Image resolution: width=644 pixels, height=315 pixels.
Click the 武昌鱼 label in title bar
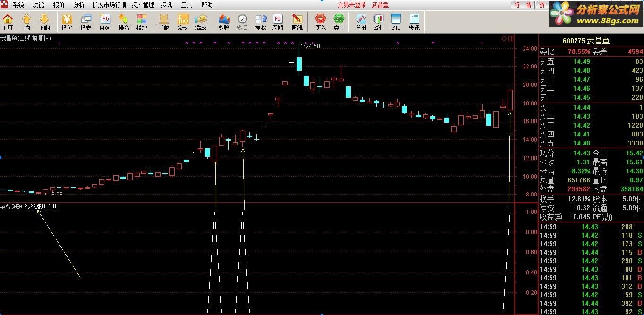point(381,5)
